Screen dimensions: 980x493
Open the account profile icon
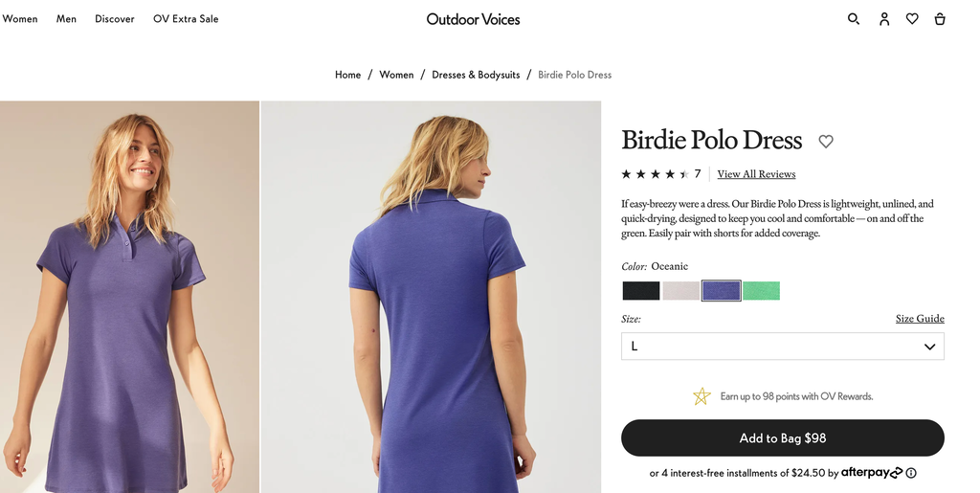[x=884, y=18]
